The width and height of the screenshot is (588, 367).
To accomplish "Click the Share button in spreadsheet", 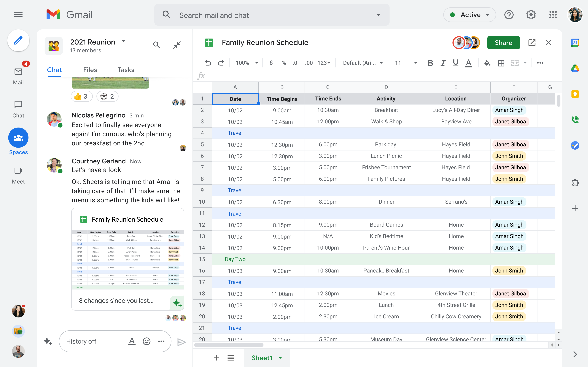I will (503, 42).
